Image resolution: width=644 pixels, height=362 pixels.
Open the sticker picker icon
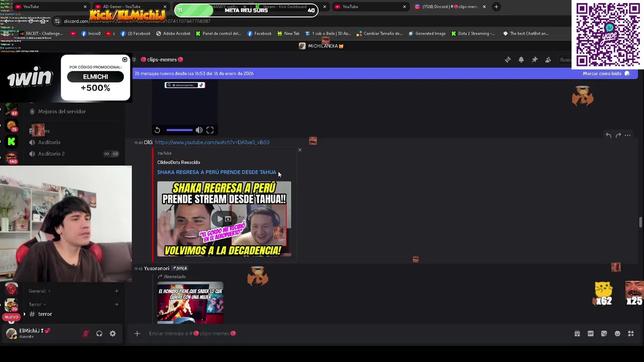pyautogui.click(x=604, y=333)
